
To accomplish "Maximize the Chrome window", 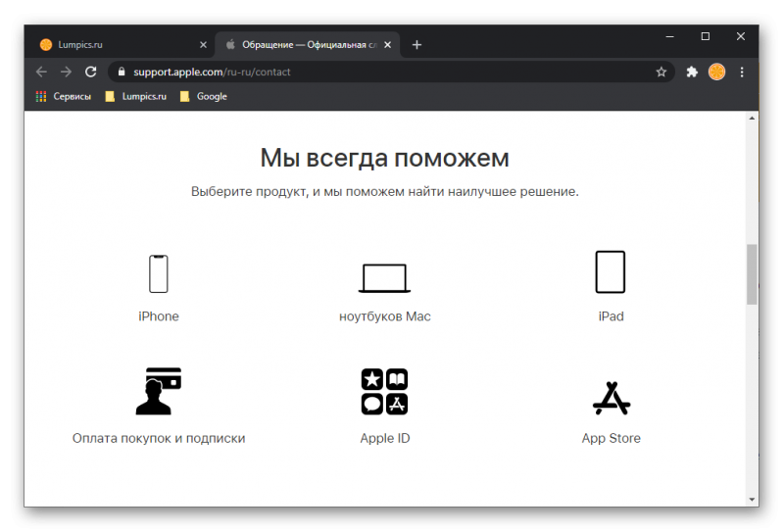I will click(705, 36).
